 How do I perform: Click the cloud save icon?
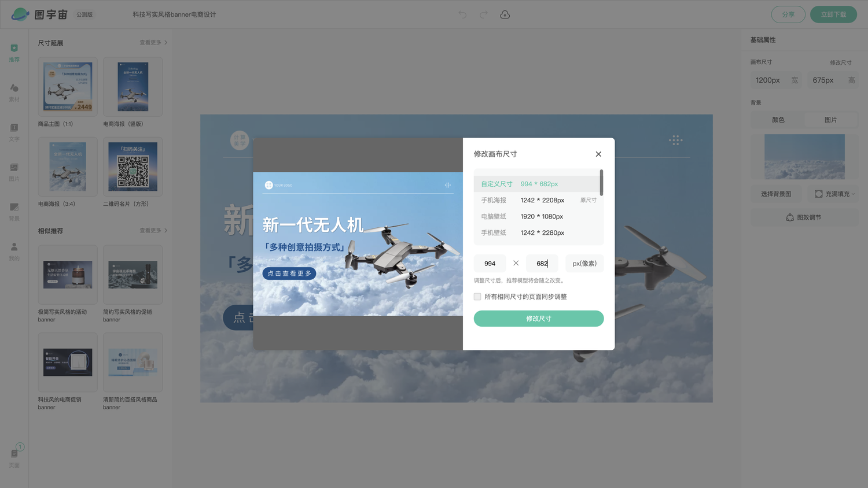(x=505, y=14)
